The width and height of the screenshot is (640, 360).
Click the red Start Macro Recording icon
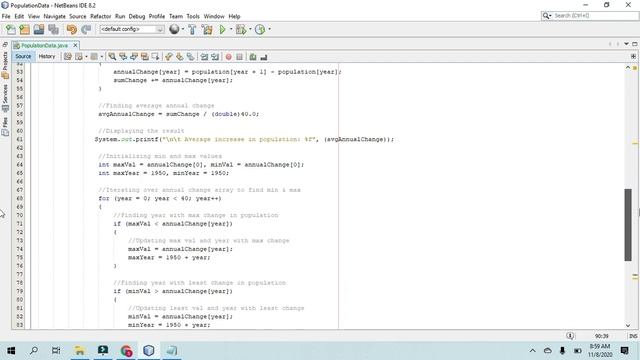pyautogui.click(x=229, y=57)
